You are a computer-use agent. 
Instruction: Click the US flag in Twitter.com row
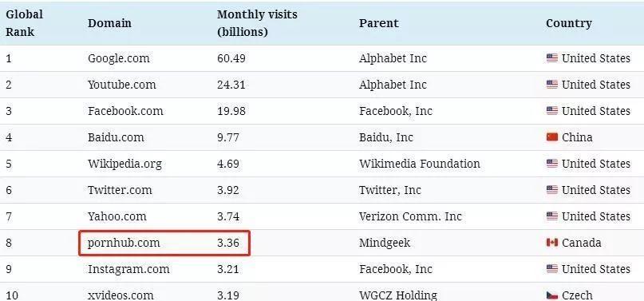[552, 190]
